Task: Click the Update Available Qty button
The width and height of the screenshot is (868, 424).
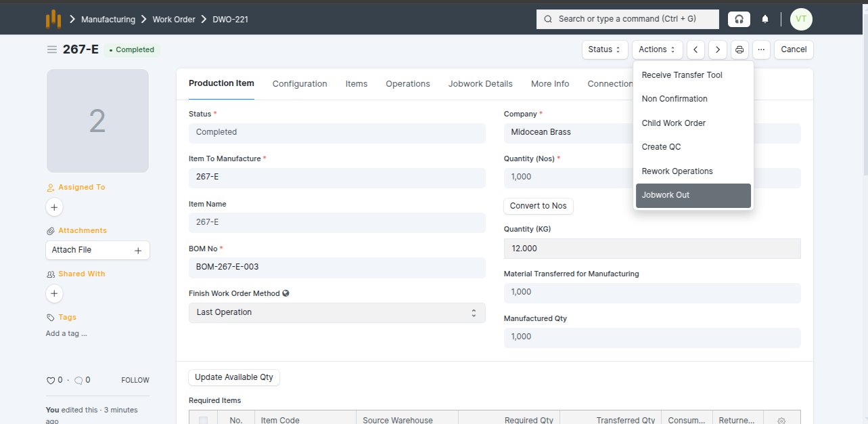Action: point(234,377)
